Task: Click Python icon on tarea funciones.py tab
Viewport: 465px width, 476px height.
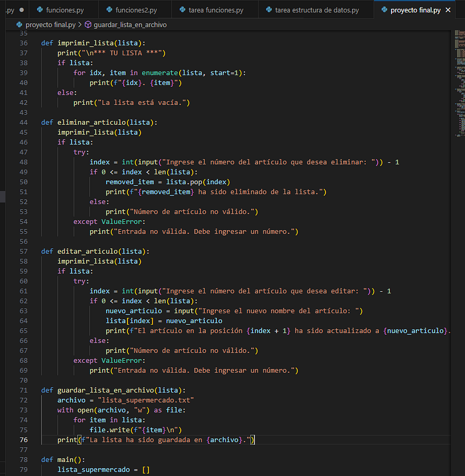Action: click(182, 10)
